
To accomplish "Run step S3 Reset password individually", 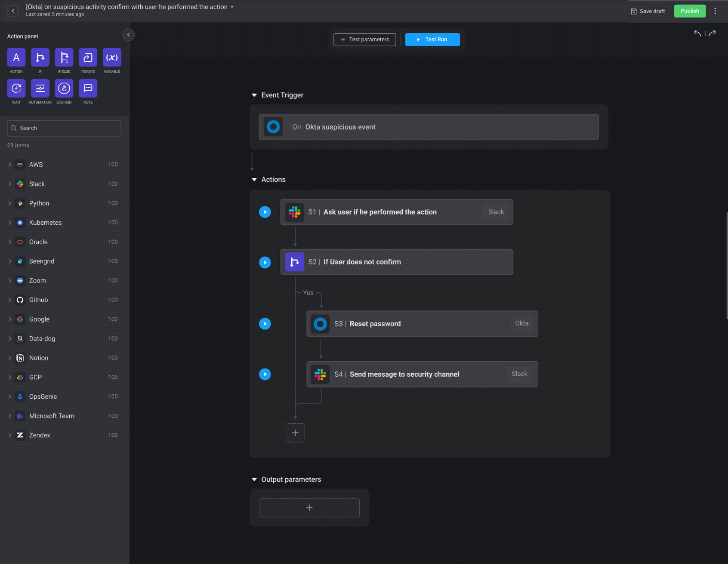I will pos(265,324).
